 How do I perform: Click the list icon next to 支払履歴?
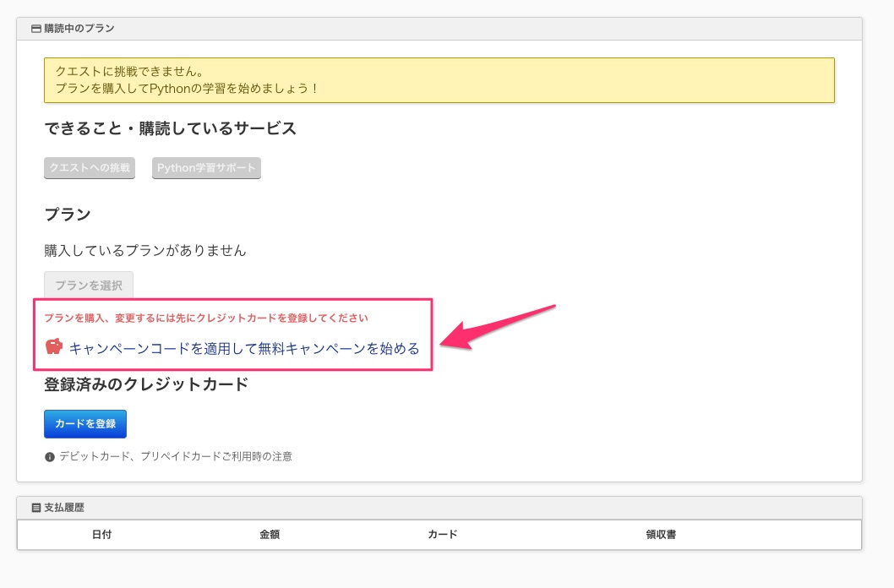(x=35, y=508)
